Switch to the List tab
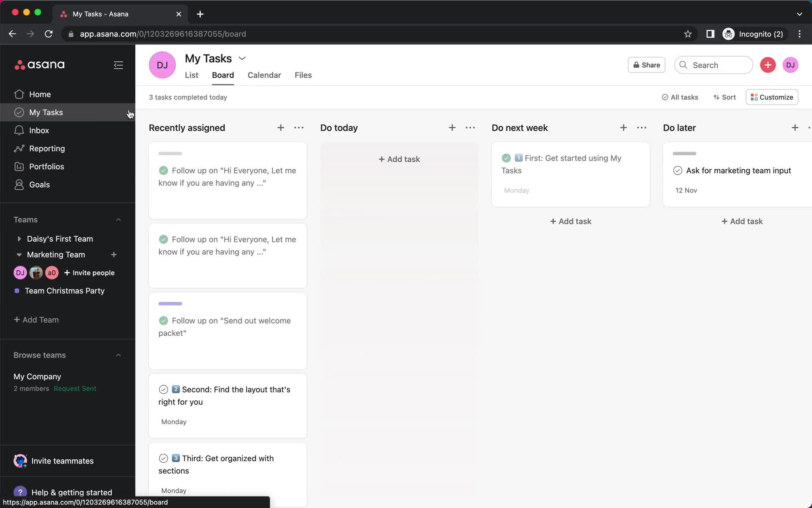The width and height of the screenshot is (812, 508). click(191, 75)
